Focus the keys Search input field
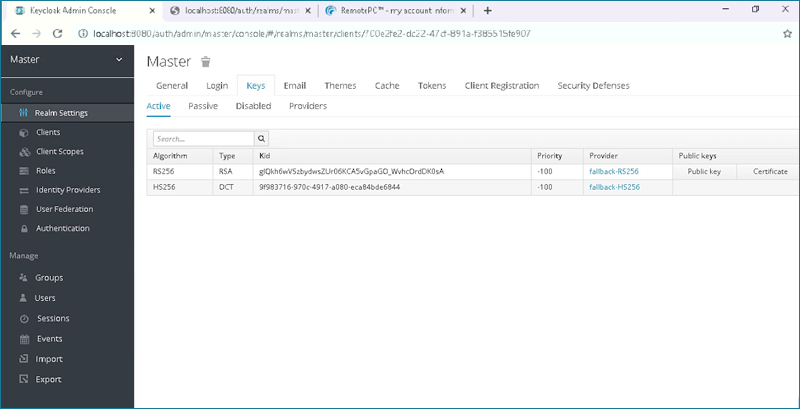This screenshot has height=409, width=800. tap(203, 139)
